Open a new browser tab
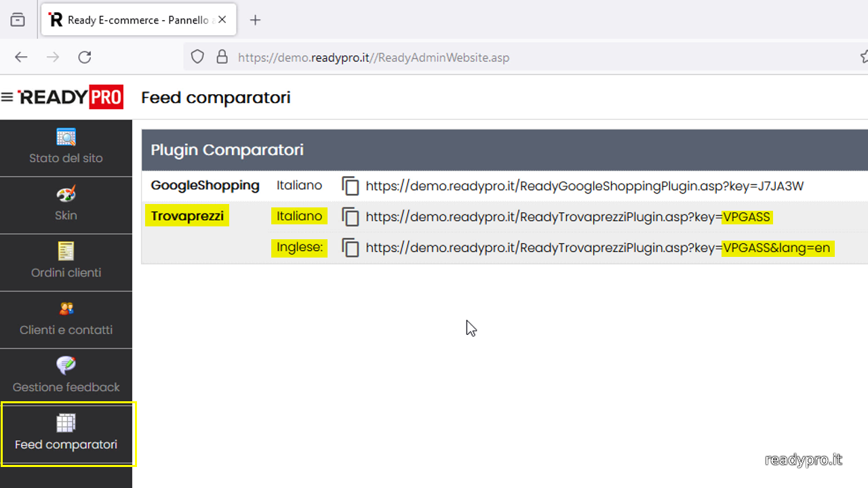Screen dimensions: 868x488 (x=255, y=20)
